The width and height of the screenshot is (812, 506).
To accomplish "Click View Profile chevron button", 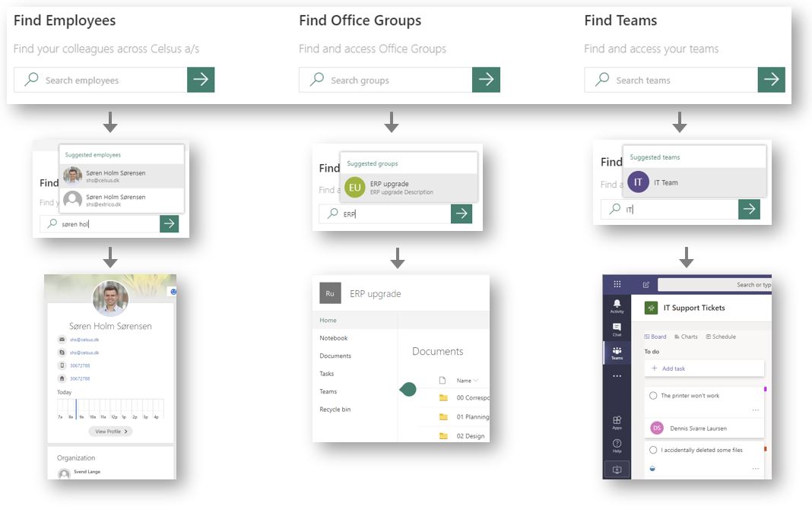I will [110, 432].
